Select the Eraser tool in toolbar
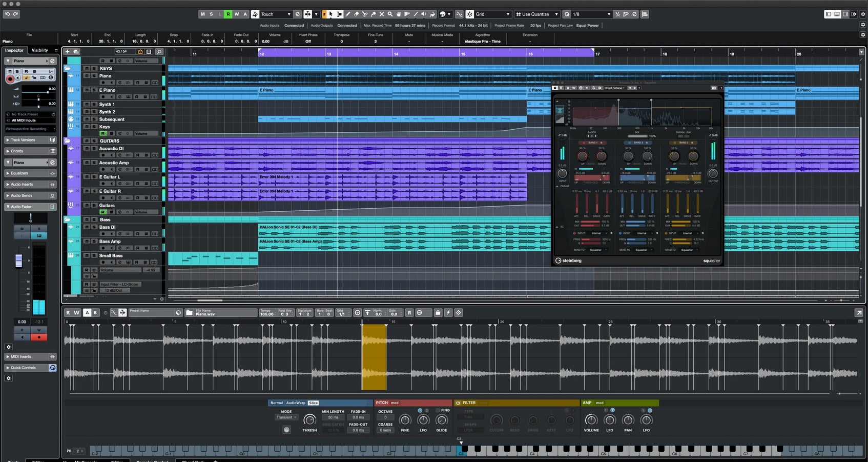Image resolution: width=868 pixels, height=462 pixels. 356,14
